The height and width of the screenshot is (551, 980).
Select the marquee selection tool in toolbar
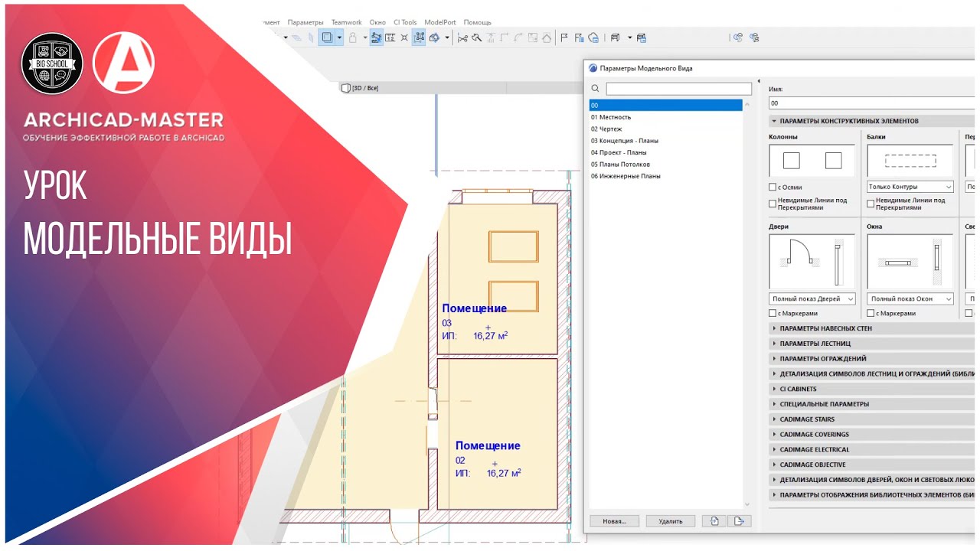pos(328,37)
